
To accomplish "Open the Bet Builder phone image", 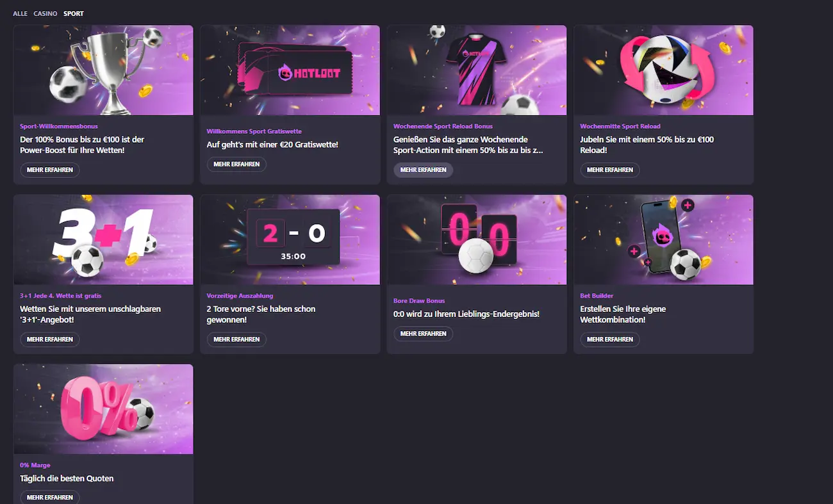I will (664, 240).
